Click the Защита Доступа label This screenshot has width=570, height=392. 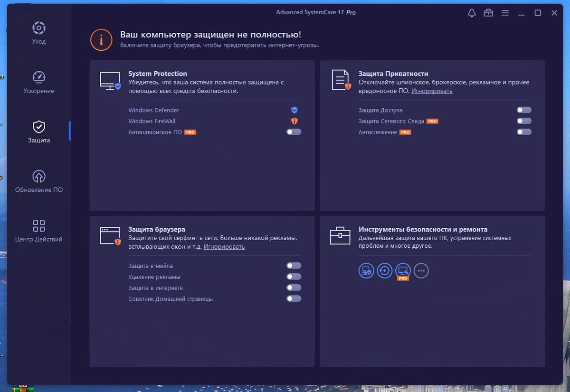coord(380,110)
